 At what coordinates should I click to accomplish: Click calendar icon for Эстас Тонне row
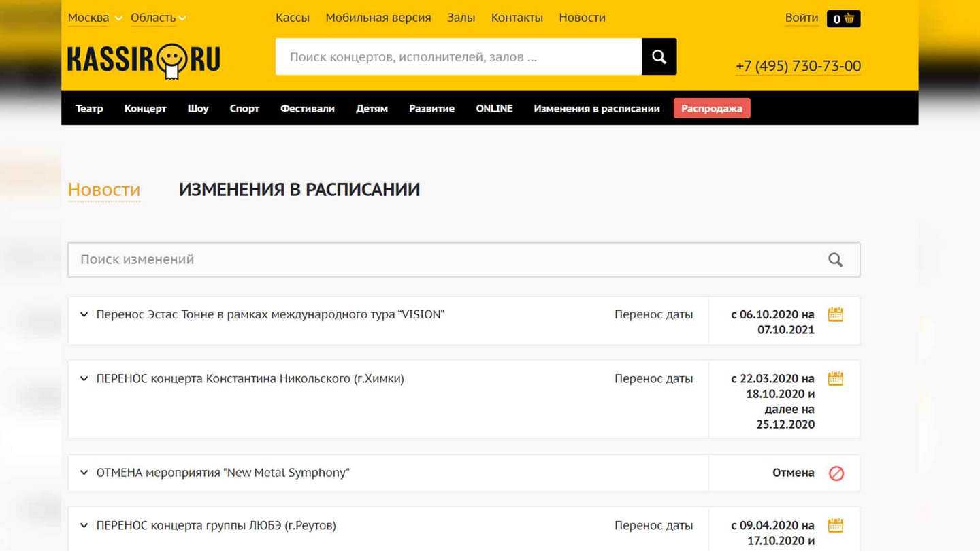[x=835, y=314]
